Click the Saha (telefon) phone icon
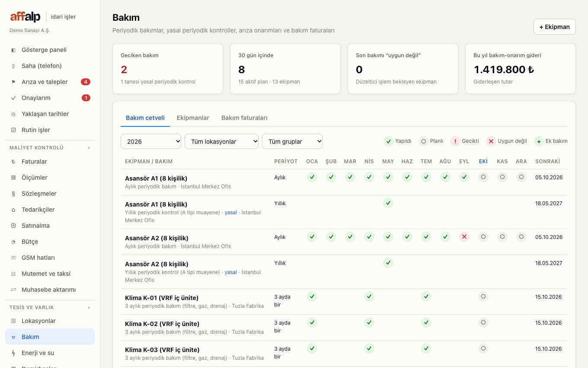 (13, 66)
